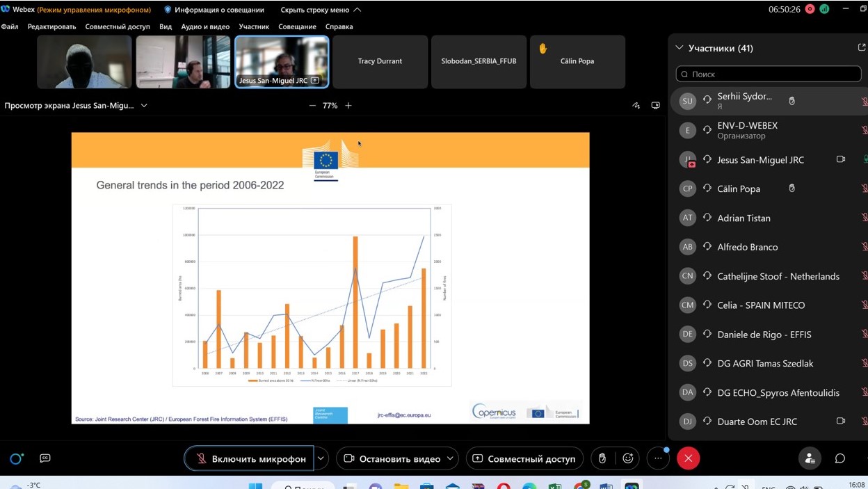Open the Совместный доступ menu
The image size is (868, 489).
pos(118,26)
